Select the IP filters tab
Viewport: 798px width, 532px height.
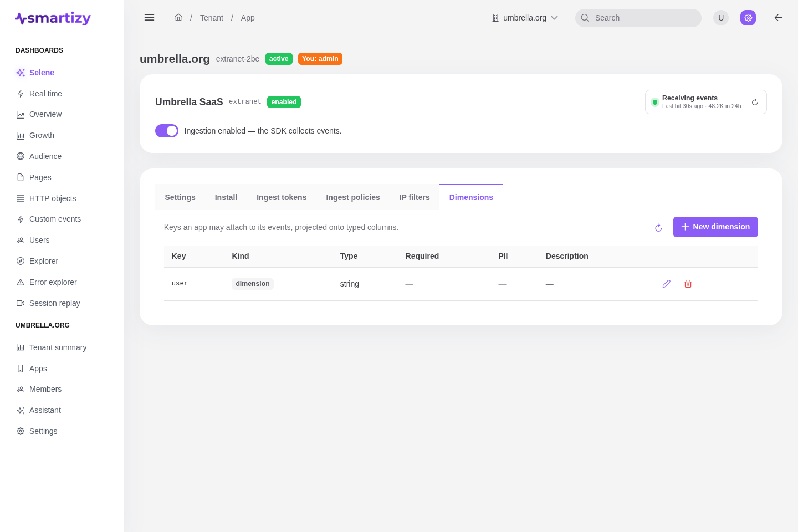coord(415,197)
